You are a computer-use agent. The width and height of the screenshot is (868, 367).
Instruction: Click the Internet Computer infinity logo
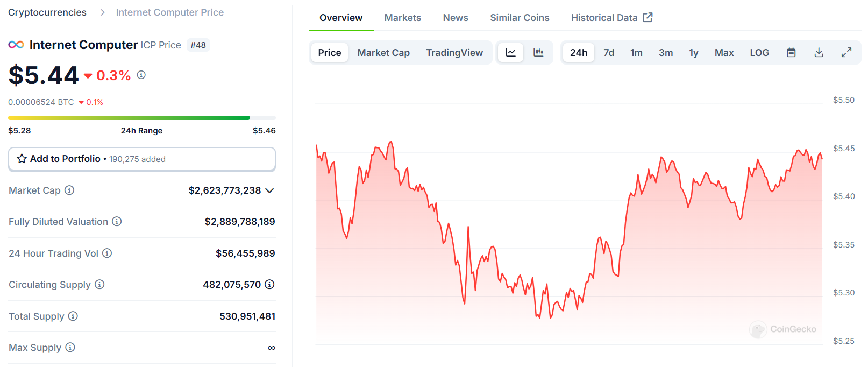click(x=16, y=45)
